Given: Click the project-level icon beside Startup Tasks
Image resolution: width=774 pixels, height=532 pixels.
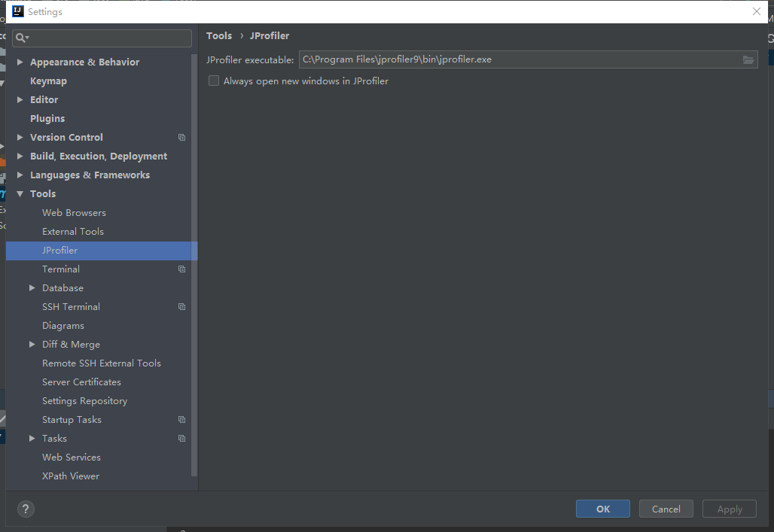Looking at the screenshot, I should 181,419.
